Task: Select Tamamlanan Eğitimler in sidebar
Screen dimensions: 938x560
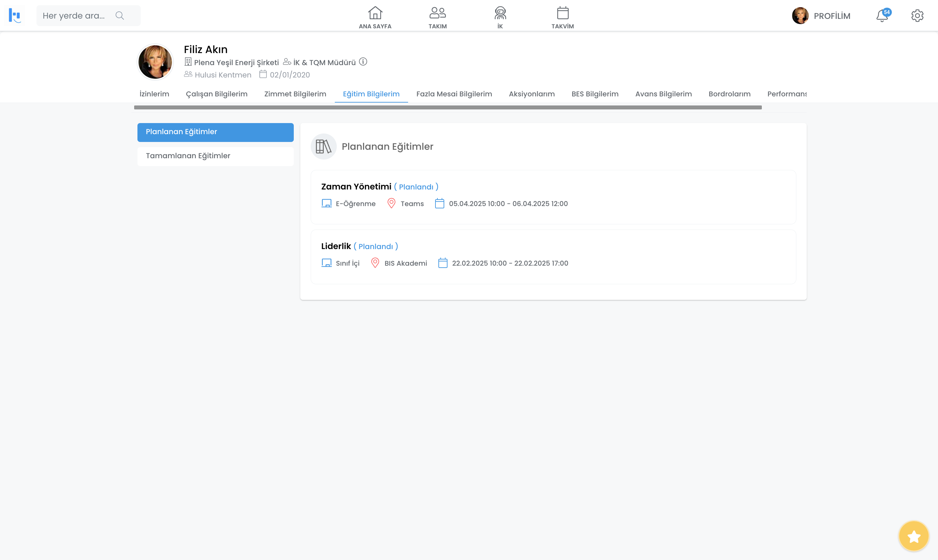Action: click(215, 156)
